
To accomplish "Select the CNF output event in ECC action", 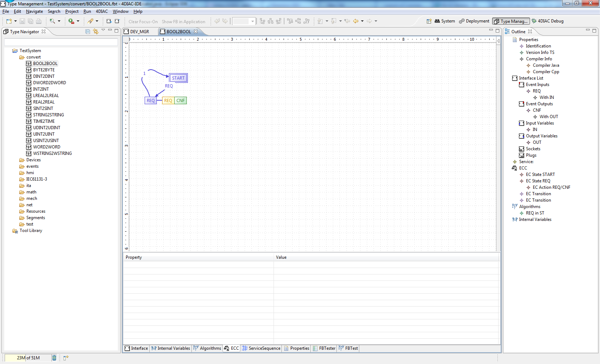I will 180,101.
